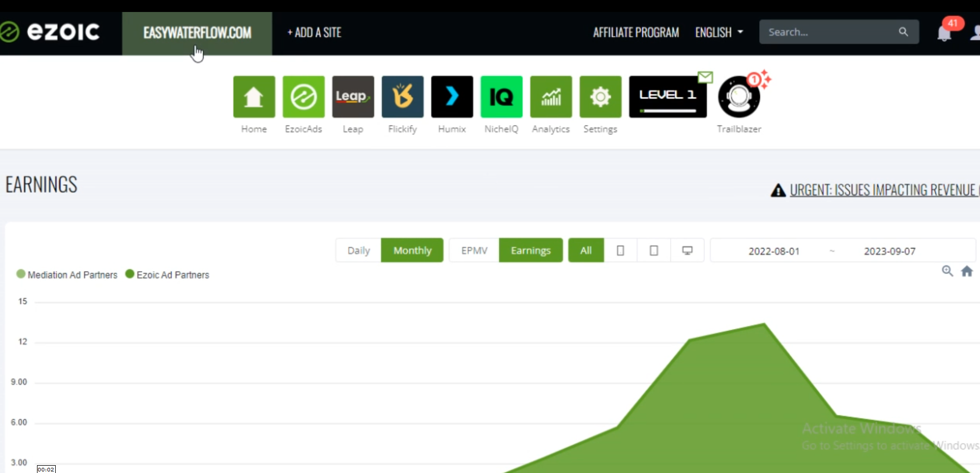
Task: Click + ADD A SITE
Action: point(314,32)
